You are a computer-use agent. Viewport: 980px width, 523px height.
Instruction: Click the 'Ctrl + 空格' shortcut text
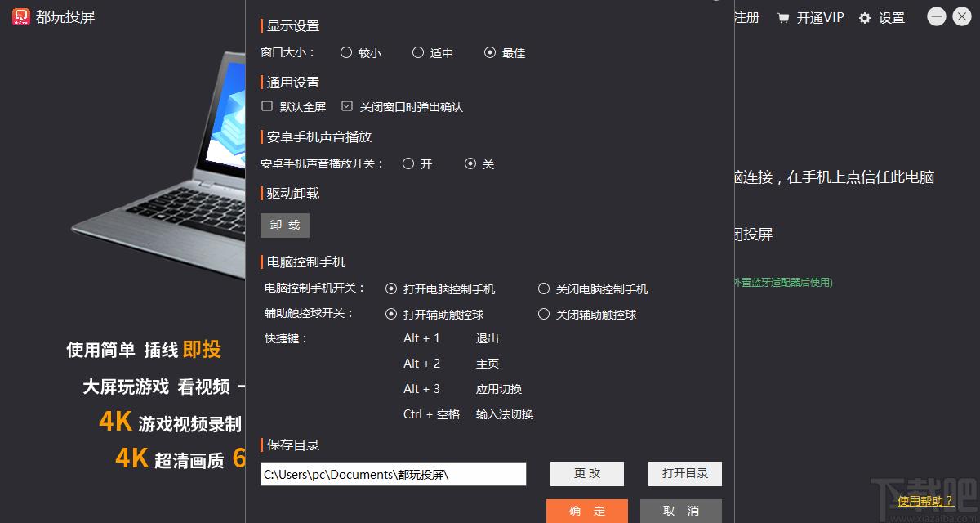click(x=431, y=414)
